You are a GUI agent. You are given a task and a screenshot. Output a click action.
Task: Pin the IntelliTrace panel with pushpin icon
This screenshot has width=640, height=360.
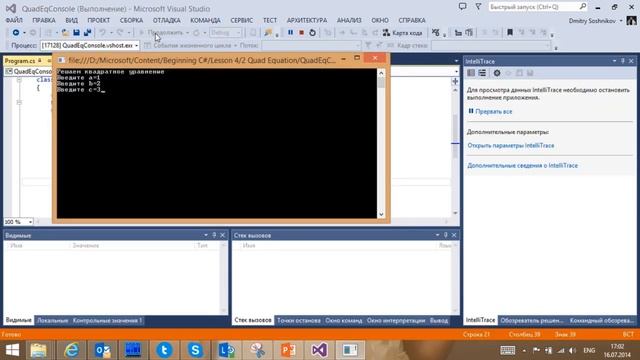(x=623, y=61)
